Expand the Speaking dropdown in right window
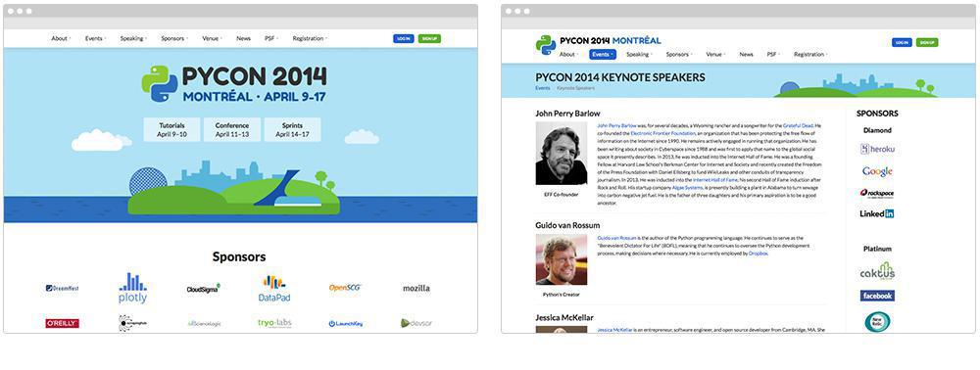The image size is (980, 370). pyautogui.click(x=639, y=54)
